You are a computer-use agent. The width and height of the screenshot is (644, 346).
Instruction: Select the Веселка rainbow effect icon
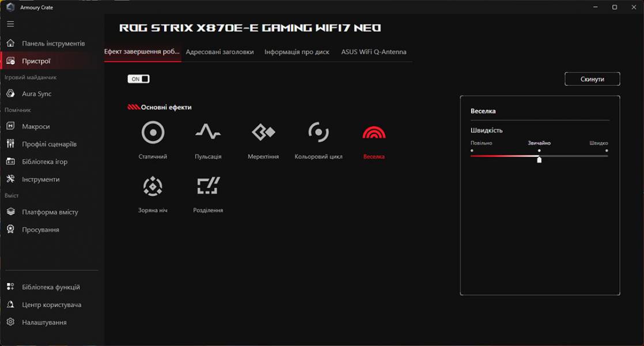(374, 132)
